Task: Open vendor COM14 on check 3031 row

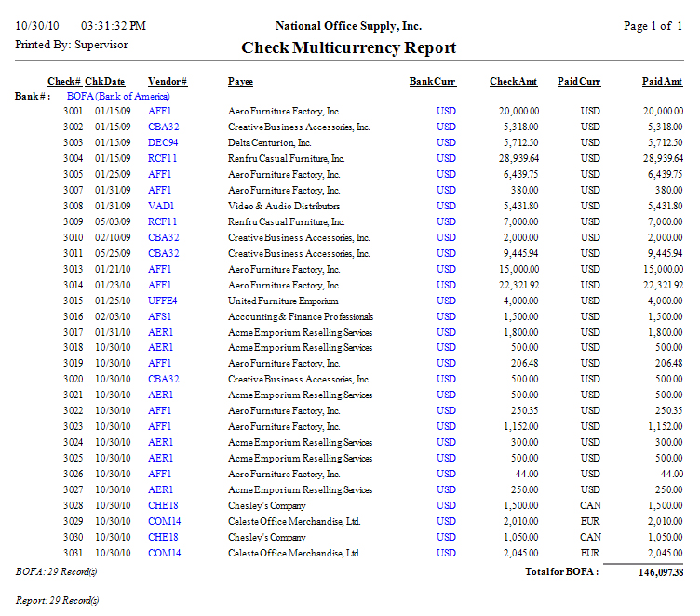Action: click(x=164, y=553)
